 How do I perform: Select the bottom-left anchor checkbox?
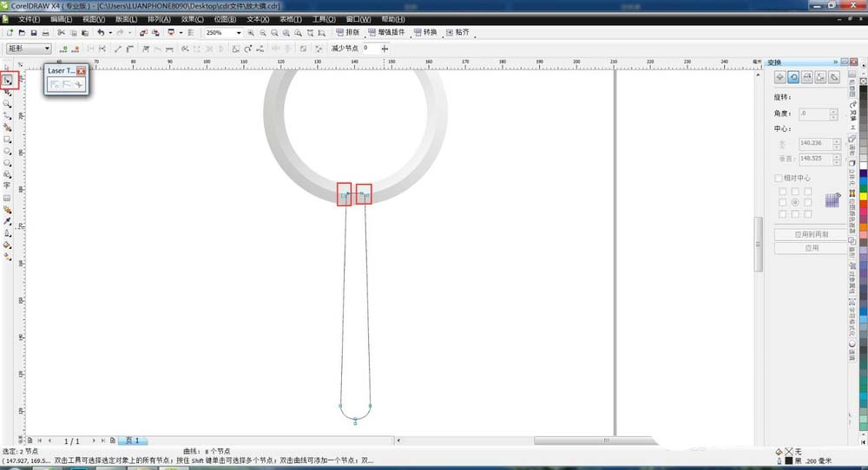(x=782, y=214)
